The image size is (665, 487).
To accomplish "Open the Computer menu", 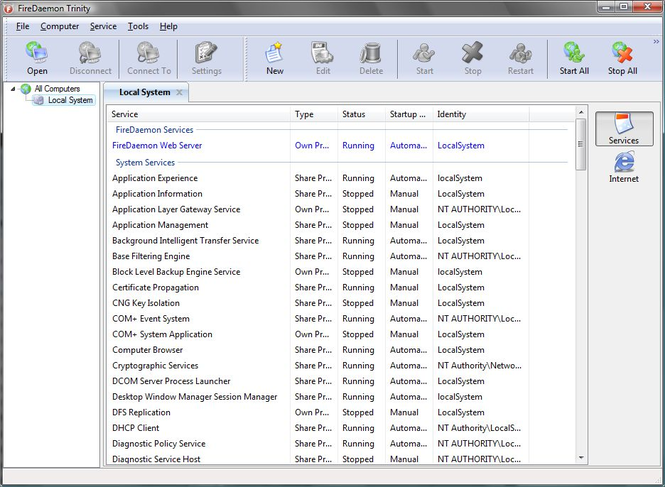I will (59, 26).
